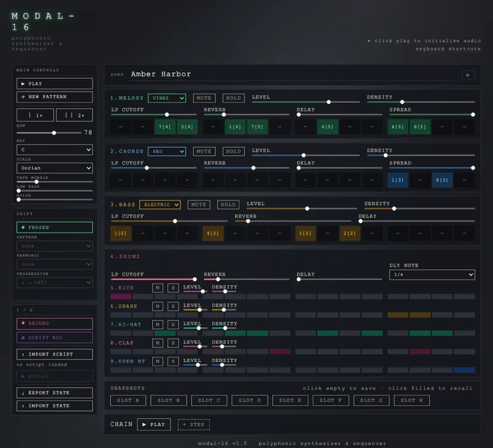Click the Drums LP Cutoff slider
The image size is (493, 448).
[x=153, y=279]
